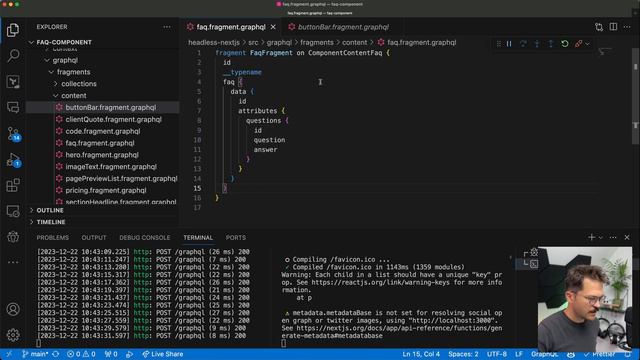Image resolution: width=640 pixels, height=360 pixels.
Task: Open the Manage gear icon
Action: (x=13, y=335)
